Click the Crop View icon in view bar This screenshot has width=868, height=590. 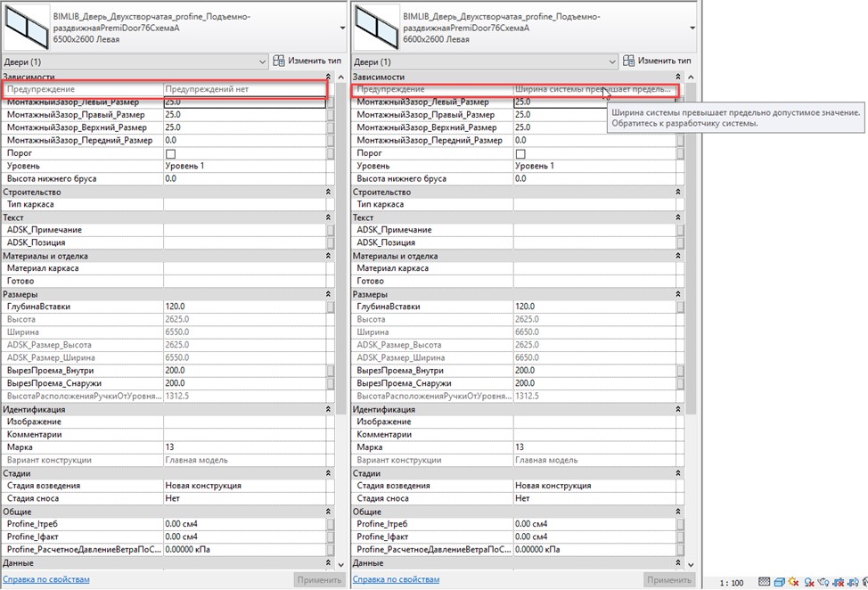tap(839, 582)
